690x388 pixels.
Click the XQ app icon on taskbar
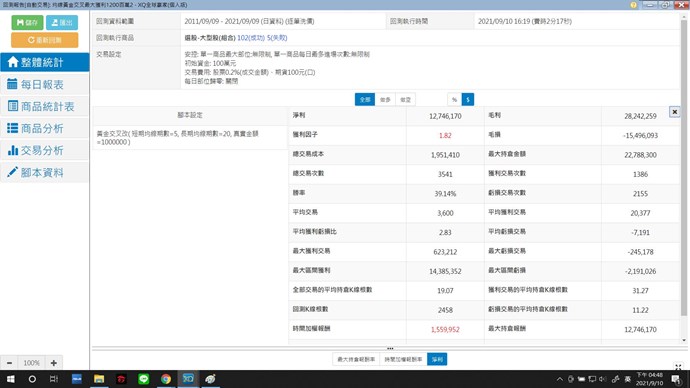(188, 379)
